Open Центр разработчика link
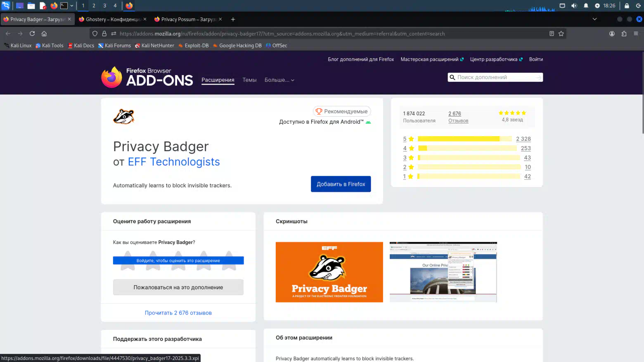This screenshot has width=644, height=362. [x=496, y=59]
